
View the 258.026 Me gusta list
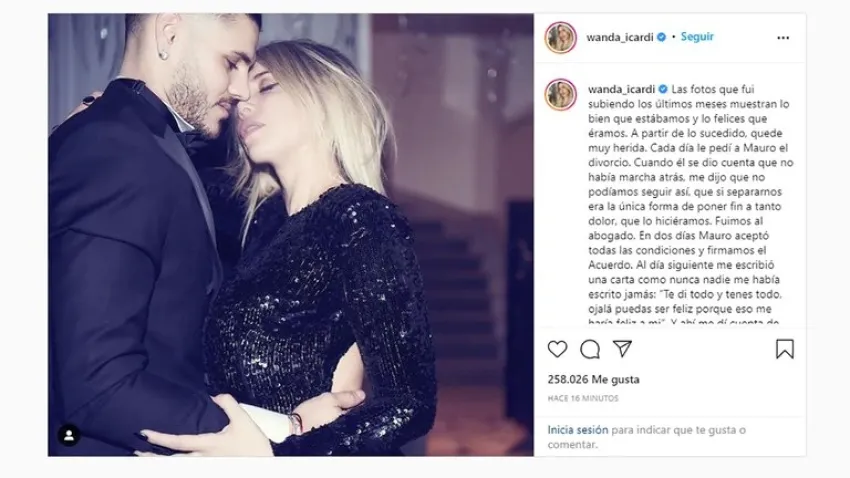pyautogui.click(x=593, y=379)
